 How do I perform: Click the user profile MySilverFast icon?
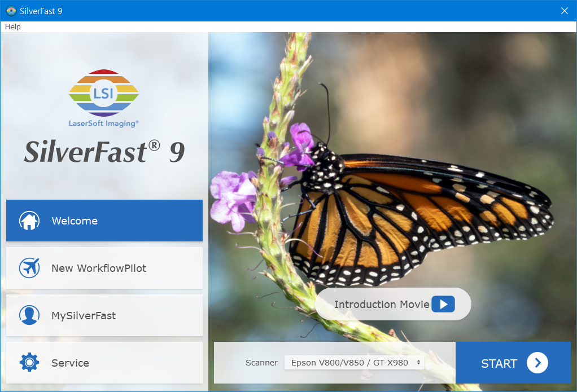[x=29, y=315]
